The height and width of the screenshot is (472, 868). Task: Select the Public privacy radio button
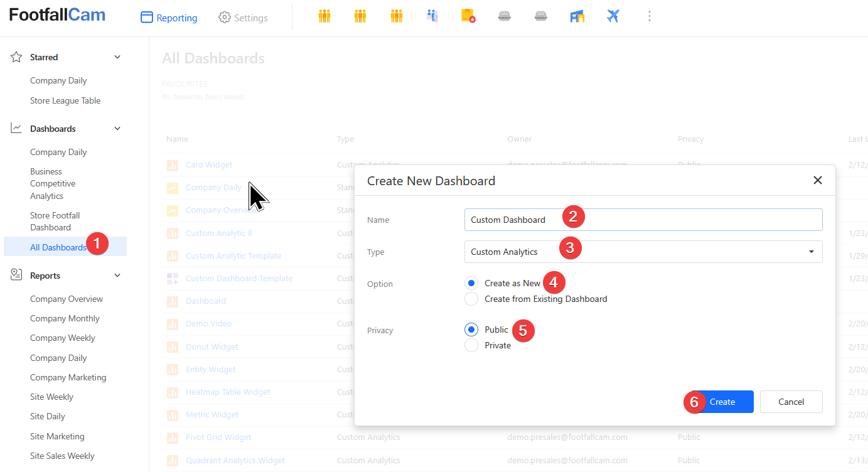pyautogui.click(x=471, y=330)
